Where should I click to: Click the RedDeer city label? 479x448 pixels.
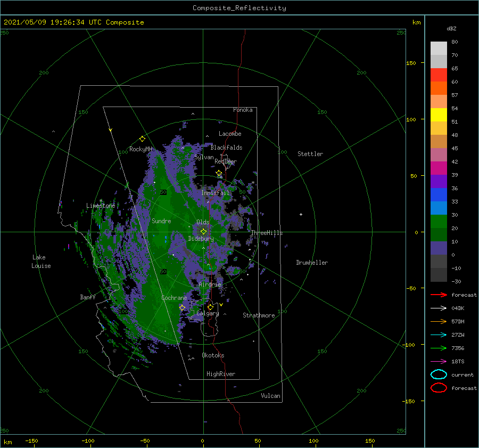click(x=226, y=161)
